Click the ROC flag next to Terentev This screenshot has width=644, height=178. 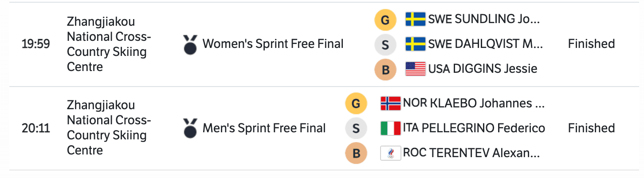pyautogui.click(x=391, y=154)
